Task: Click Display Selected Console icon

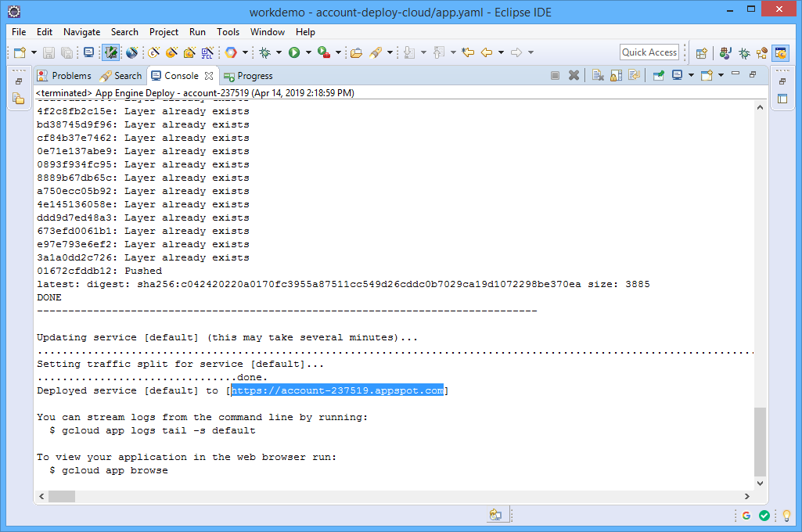Action: click(677, 76)
